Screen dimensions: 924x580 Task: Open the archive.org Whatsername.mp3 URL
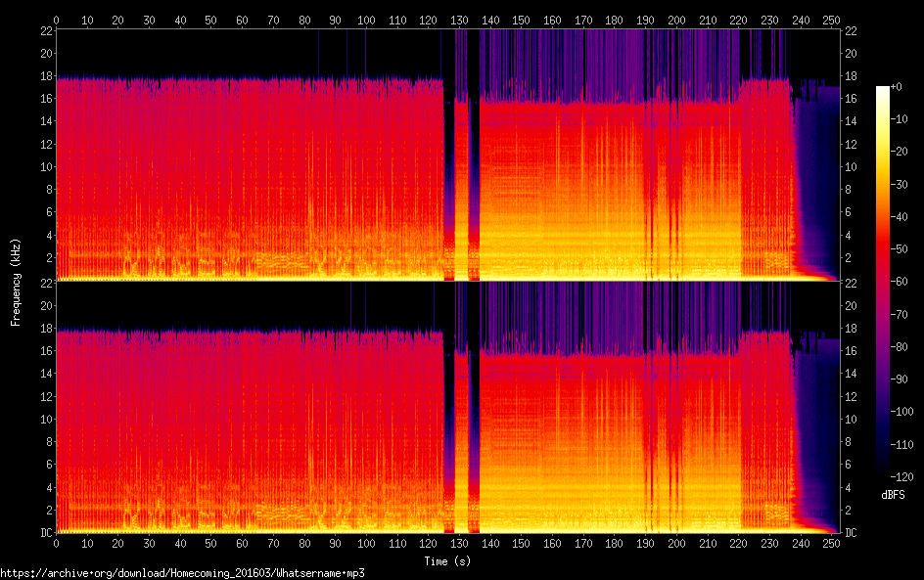tap(182, 573)
